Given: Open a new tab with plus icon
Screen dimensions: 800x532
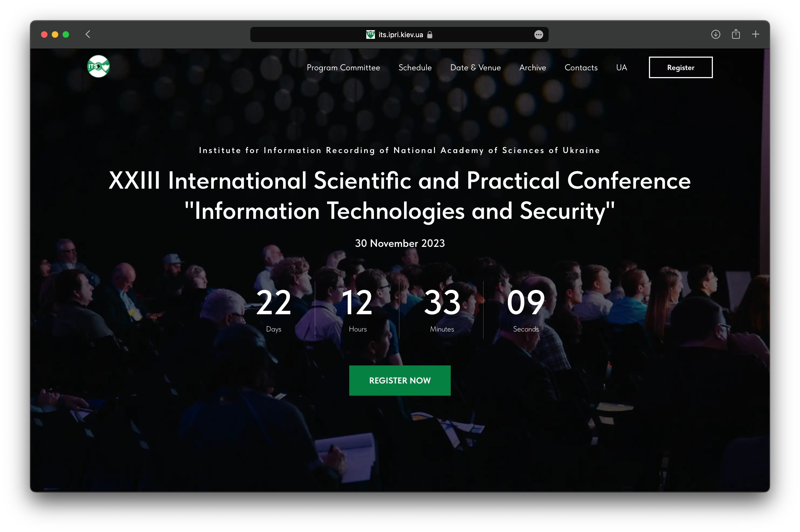Looking at the screenshot, I should click(755, 34).
